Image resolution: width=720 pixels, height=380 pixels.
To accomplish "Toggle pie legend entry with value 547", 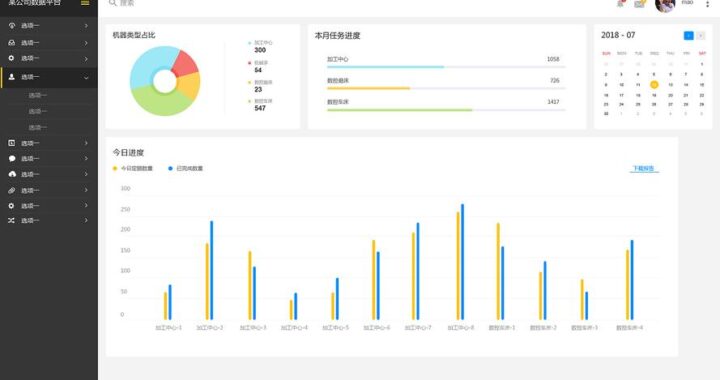I will click(260, 105).
